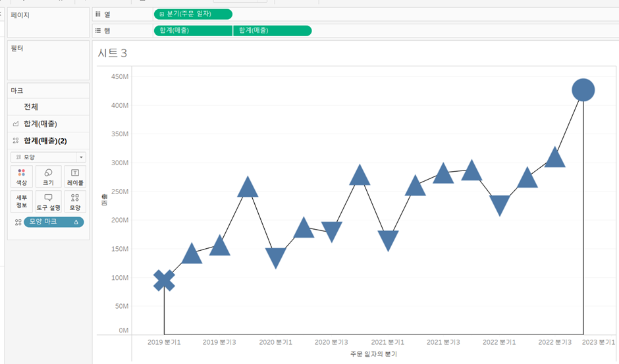
Task: Select the 합계(매출) marks card section
Action: (48, 124)
